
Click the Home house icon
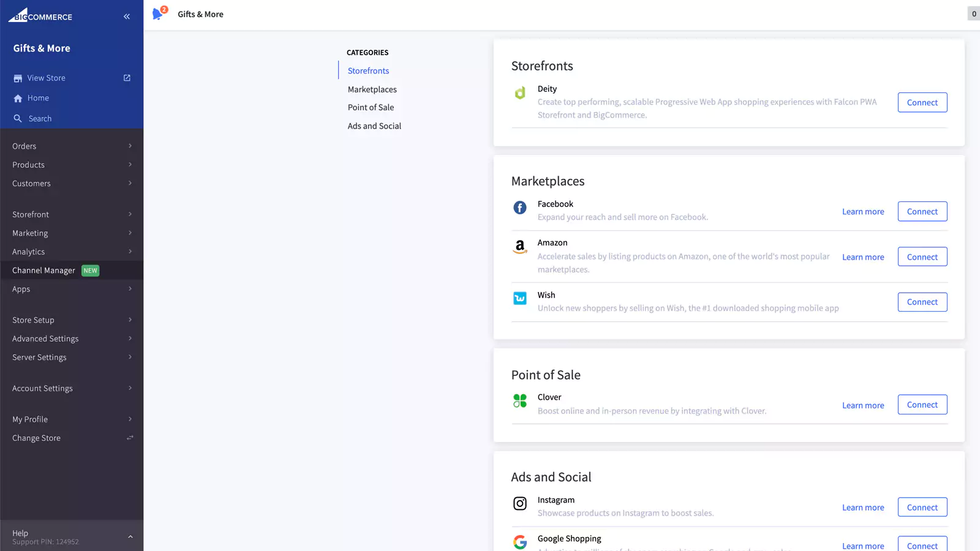coord(18,98)
